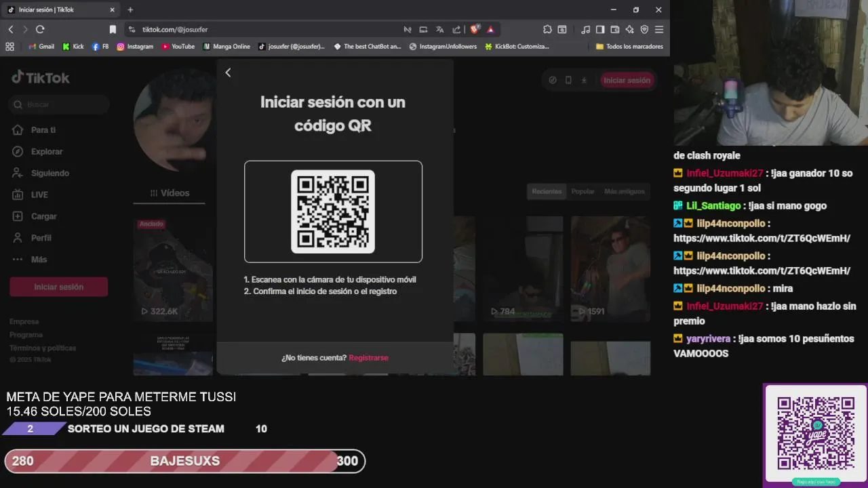Bookmark this page with the bookmark icon
Viewport: 868px width, 488px height.
(x=113, y=29)
